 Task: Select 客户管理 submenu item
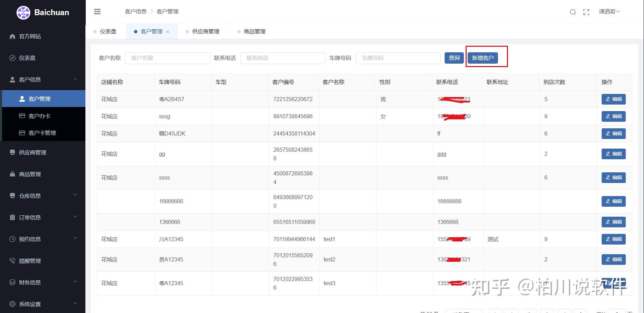pos(44,99)
